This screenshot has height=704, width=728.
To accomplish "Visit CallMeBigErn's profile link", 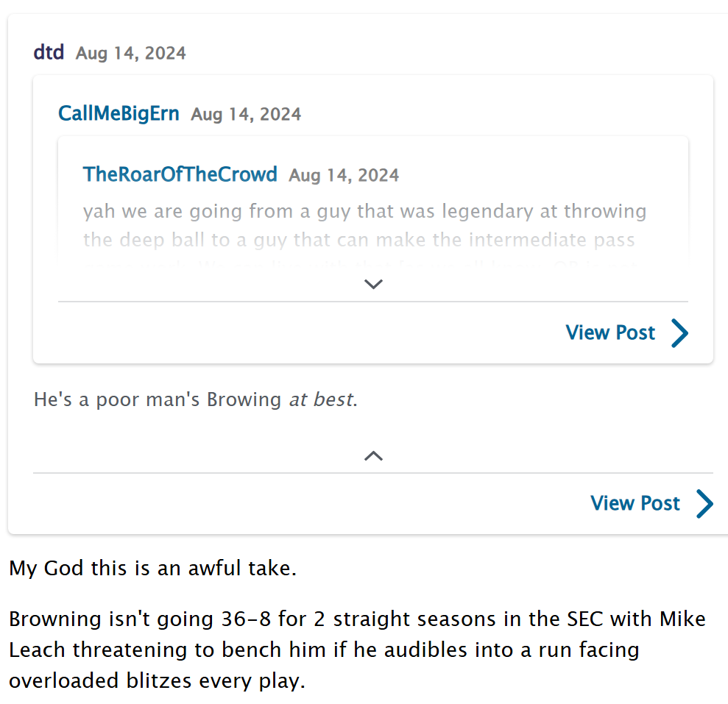I will coord(119,114).
